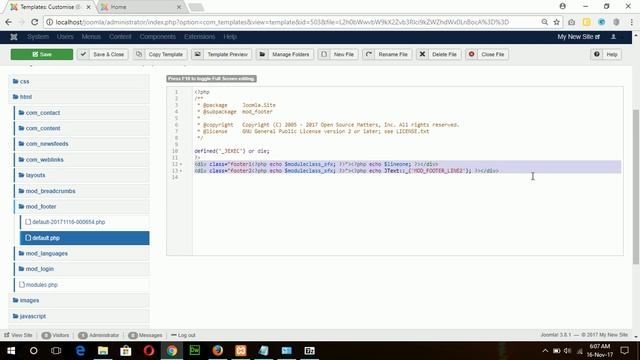Open Task View on taskbar

coord(56,351)
